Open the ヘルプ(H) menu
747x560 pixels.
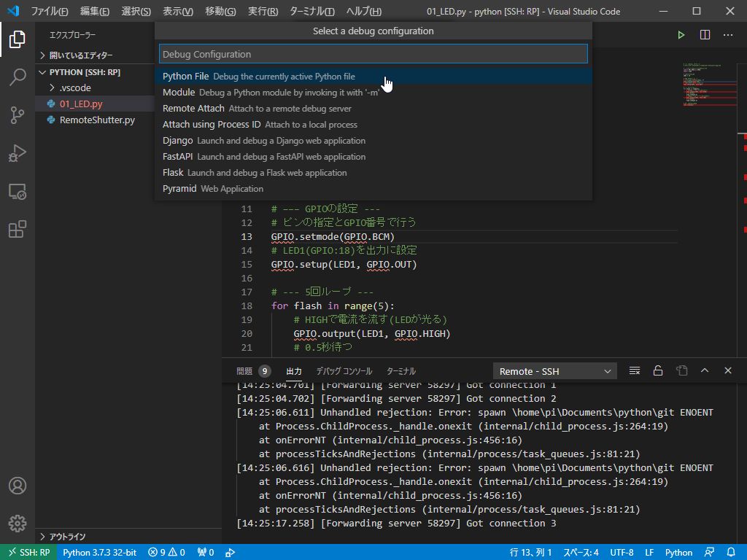click(363, 11)
